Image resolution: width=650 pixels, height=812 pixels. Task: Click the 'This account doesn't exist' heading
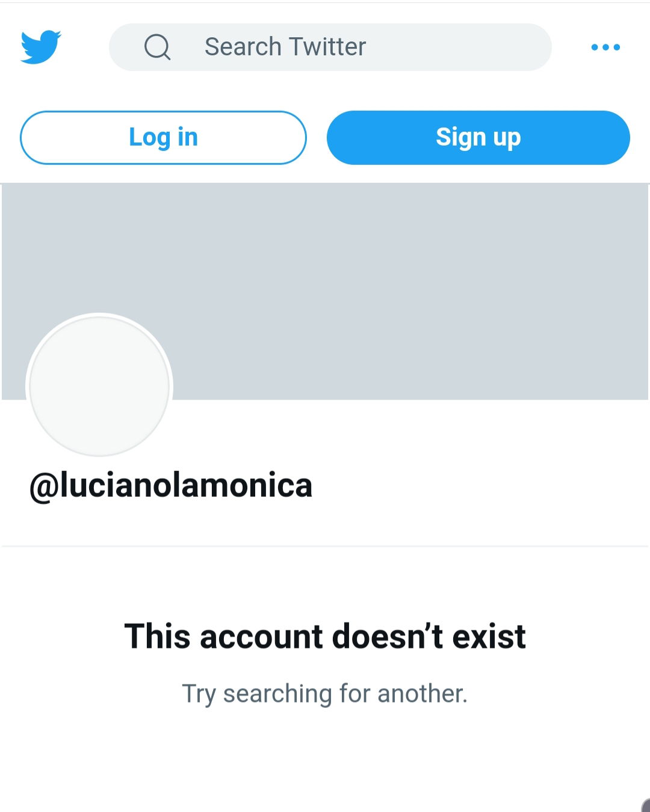[325, 636]
